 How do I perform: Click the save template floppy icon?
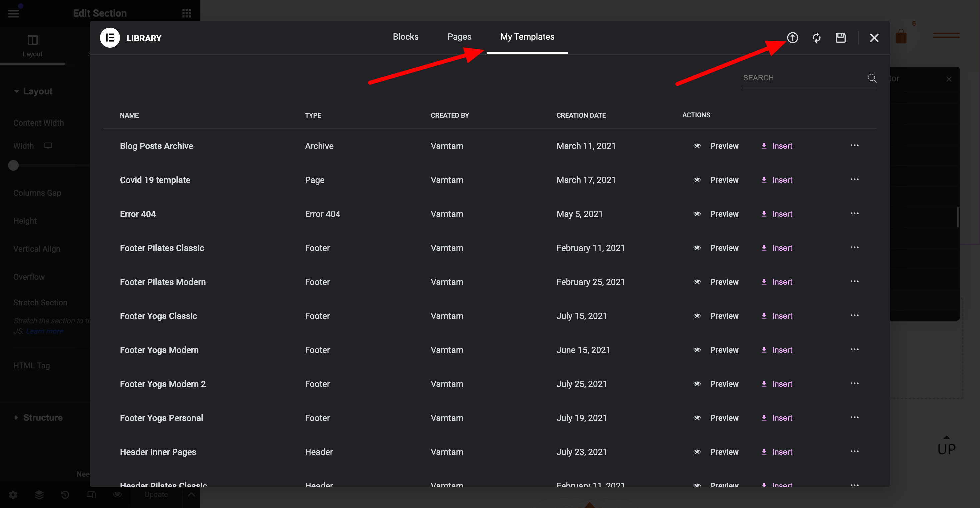840,38
